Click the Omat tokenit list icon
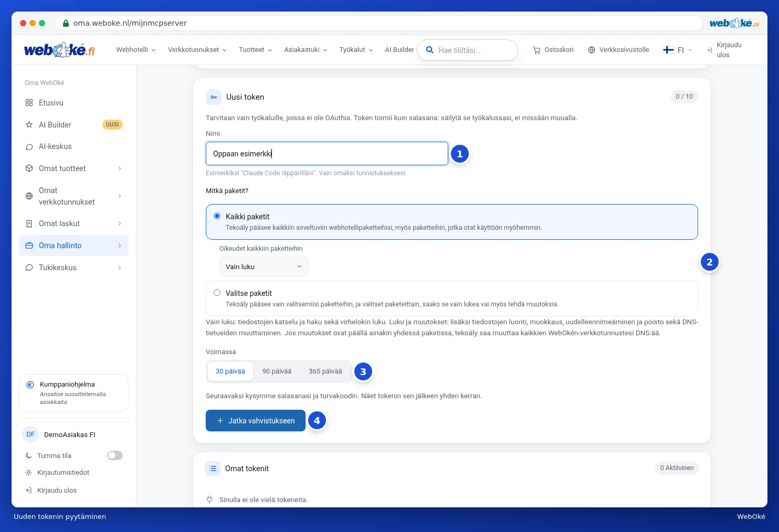Viewport: 779px width, 532px height. (213, 469)
